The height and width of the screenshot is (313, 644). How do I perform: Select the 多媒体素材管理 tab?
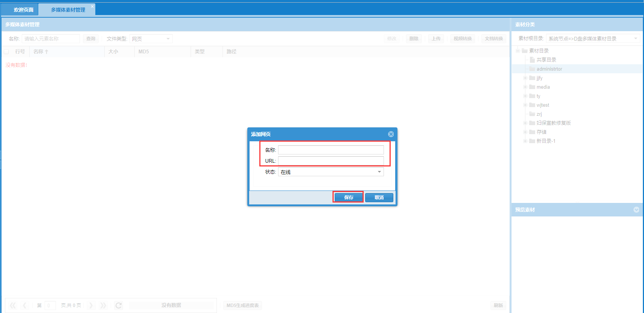(x=68, y=10)
